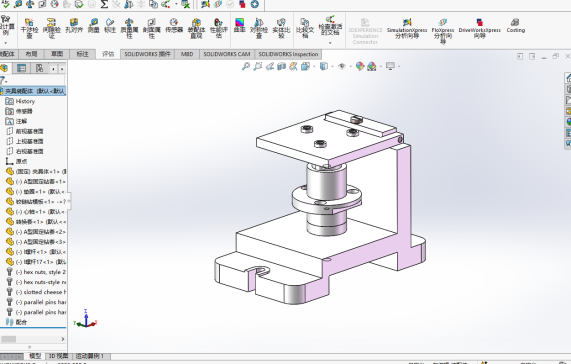The height and width of the screenshot is (364, 571).
Task: Open 剖面属性 section properties
Action: (x=151, y=28)
